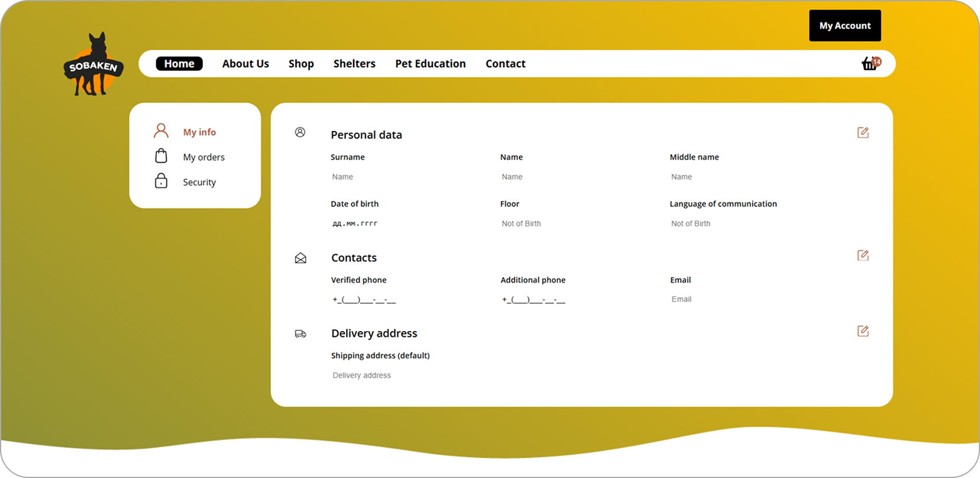Edit the Personal data section
The image size is (980, 478).
click(863, 132)
